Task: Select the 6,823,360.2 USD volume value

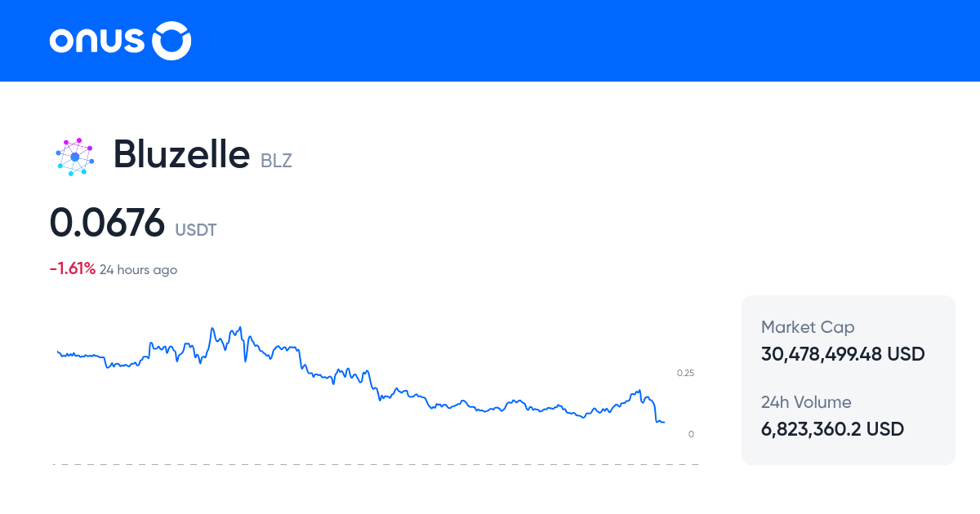Action: 832,429
